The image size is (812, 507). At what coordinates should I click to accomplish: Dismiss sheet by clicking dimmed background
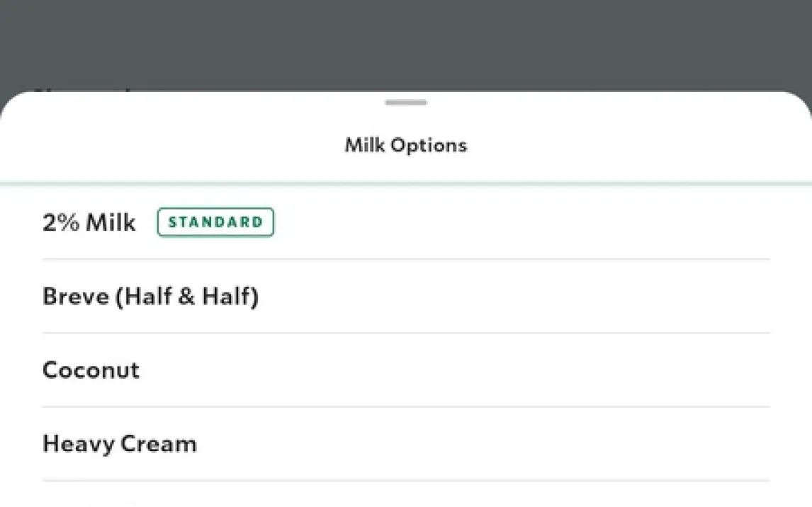(406, 42)
